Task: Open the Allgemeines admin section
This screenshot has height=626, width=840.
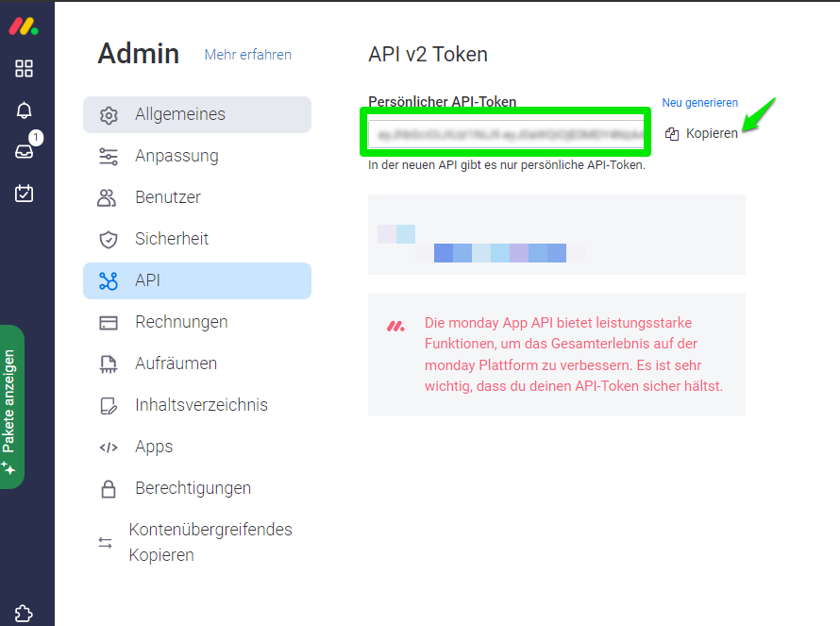Action: click(197, 114)
